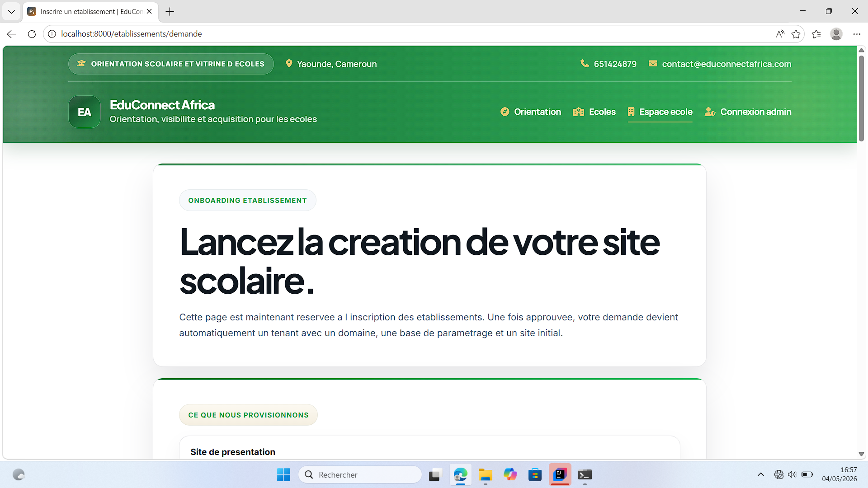The width and height of the screenshot is (868, 488).
Task: Open the Read aloud tool
Action: click(780, 34)
